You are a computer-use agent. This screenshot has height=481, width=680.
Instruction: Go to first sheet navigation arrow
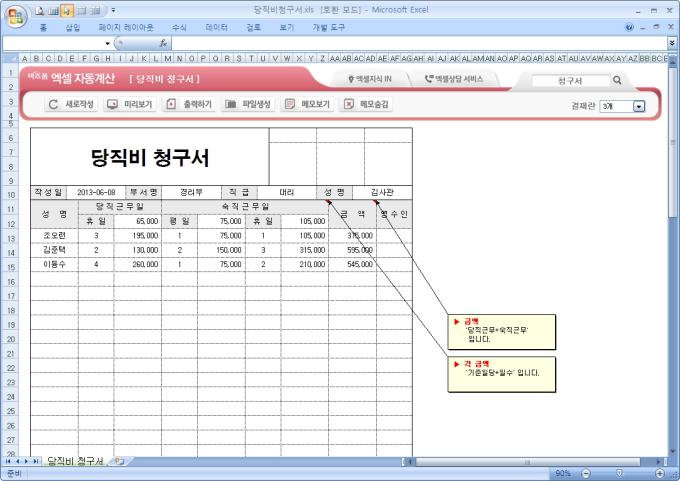(8, 461)
